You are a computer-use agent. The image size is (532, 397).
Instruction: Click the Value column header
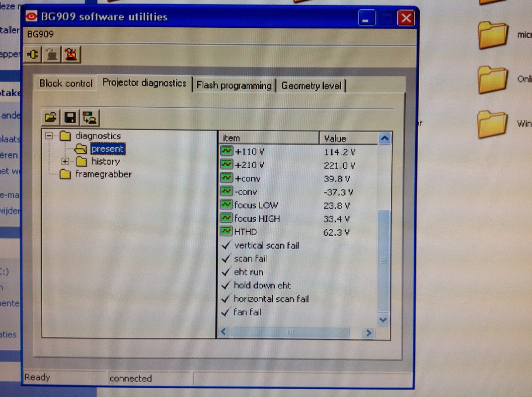pos(348,138)
